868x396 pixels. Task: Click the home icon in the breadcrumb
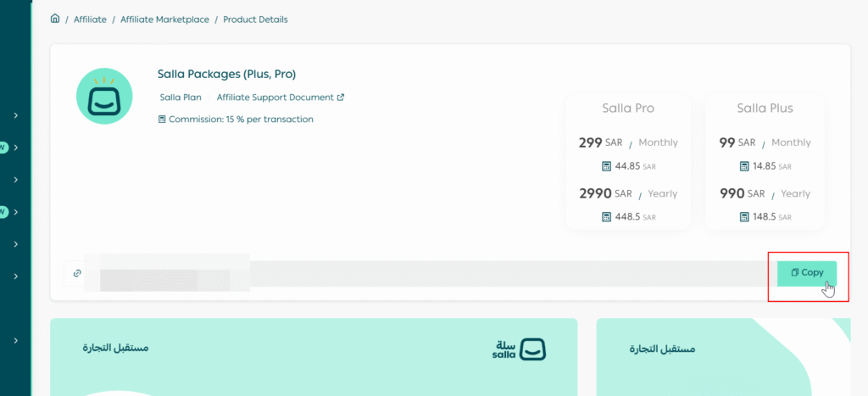coord(56,19)
